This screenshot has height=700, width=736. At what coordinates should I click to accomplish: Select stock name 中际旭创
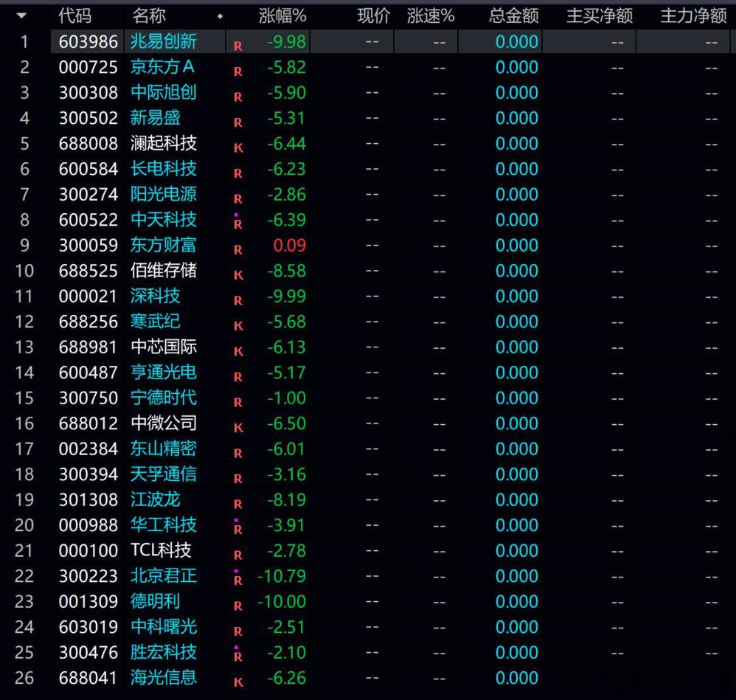point(163,92)
